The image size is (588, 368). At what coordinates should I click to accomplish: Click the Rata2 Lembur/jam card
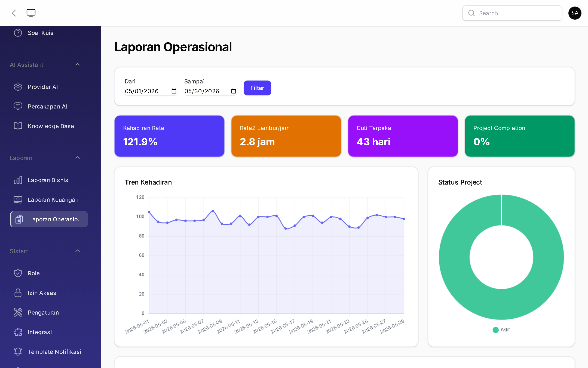tap(286, 136)
